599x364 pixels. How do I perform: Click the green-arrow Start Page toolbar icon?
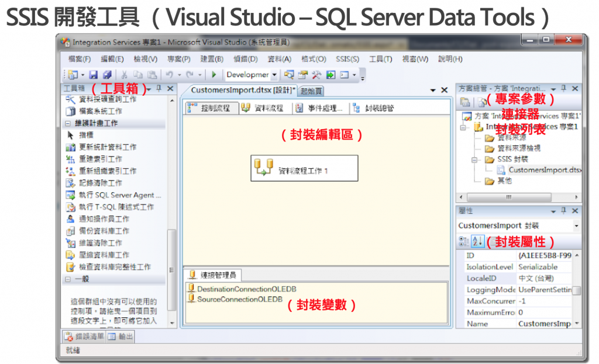click(x=331, y=75)
